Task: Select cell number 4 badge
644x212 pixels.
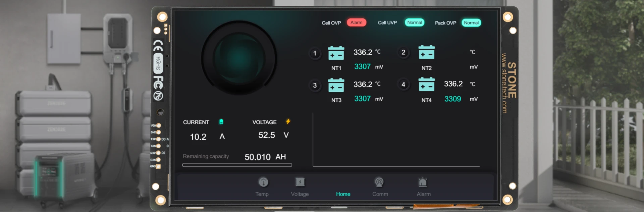Action: click(x=404, y=85)
